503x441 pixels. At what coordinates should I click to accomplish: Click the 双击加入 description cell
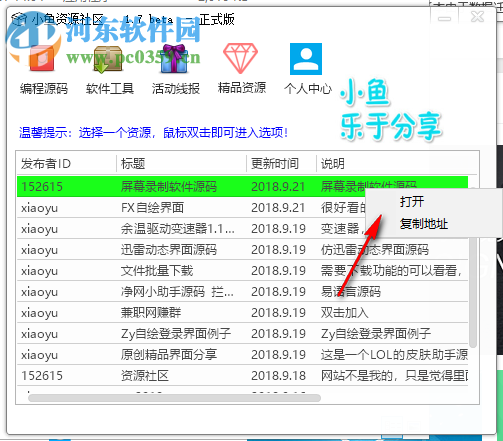click(345, 313)
